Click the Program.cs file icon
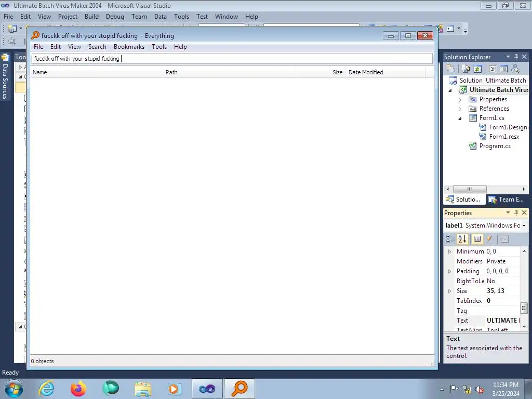 click(473, 146)
